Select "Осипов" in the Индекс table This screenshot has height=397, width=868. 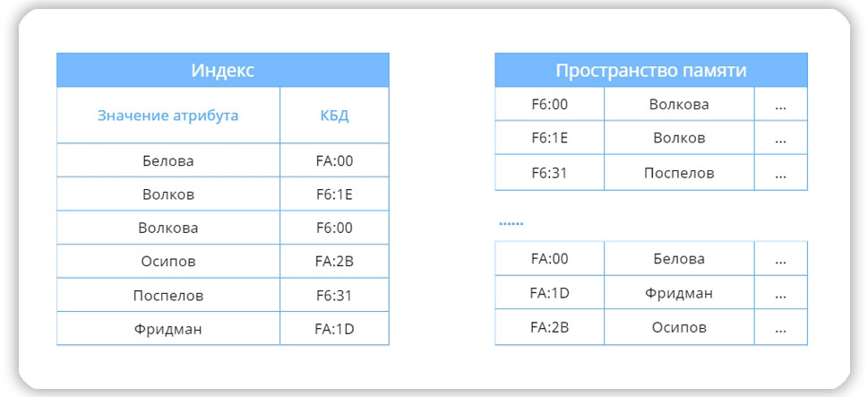coord(168,262)
